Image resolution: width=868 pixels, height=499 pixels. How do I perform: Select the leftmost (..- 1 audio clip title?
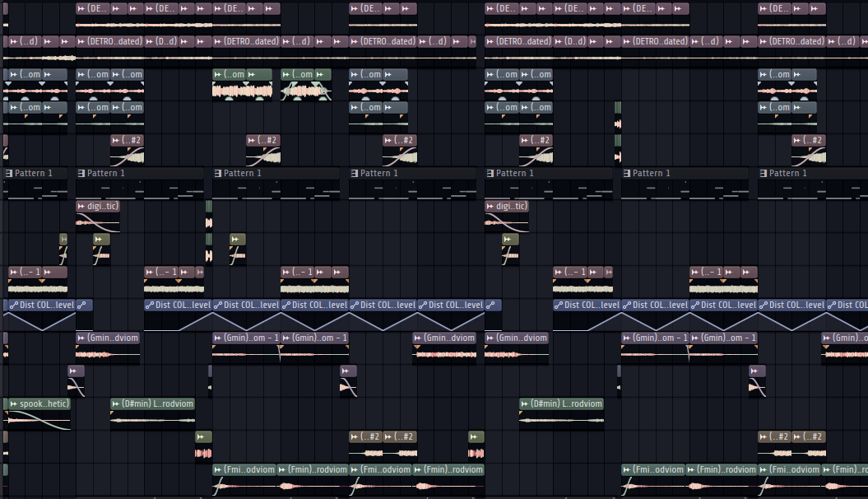(x=30, y=272)
